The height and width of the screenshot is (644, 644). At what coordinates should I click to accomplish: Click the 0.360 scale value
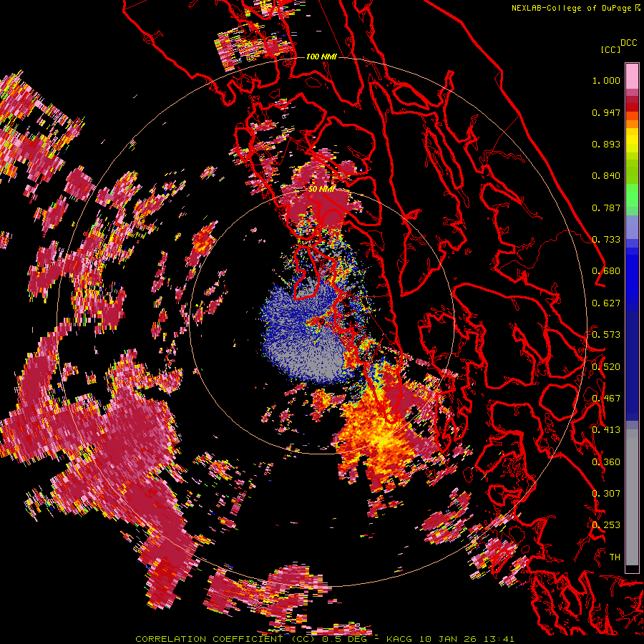coord(606,462)
